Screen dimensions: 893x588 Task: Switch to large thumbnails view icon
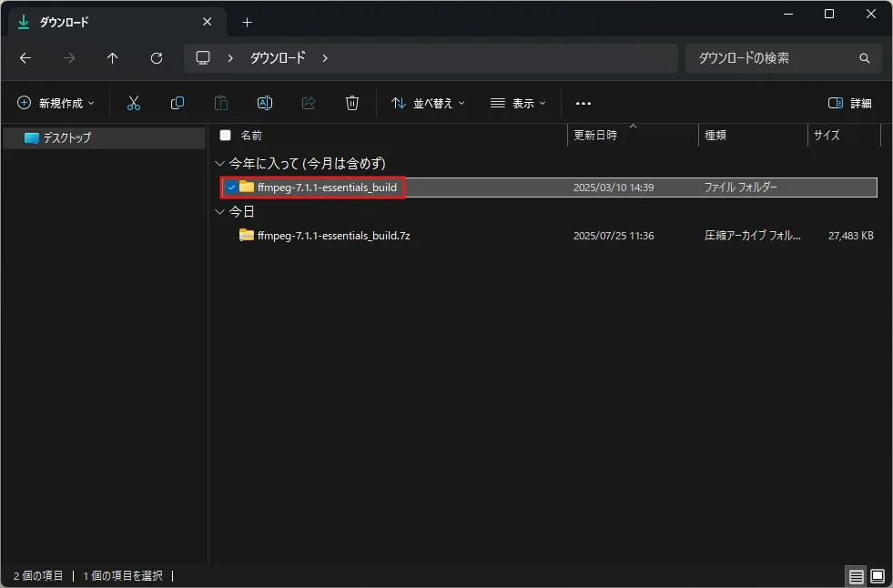(x=878, y=576)
